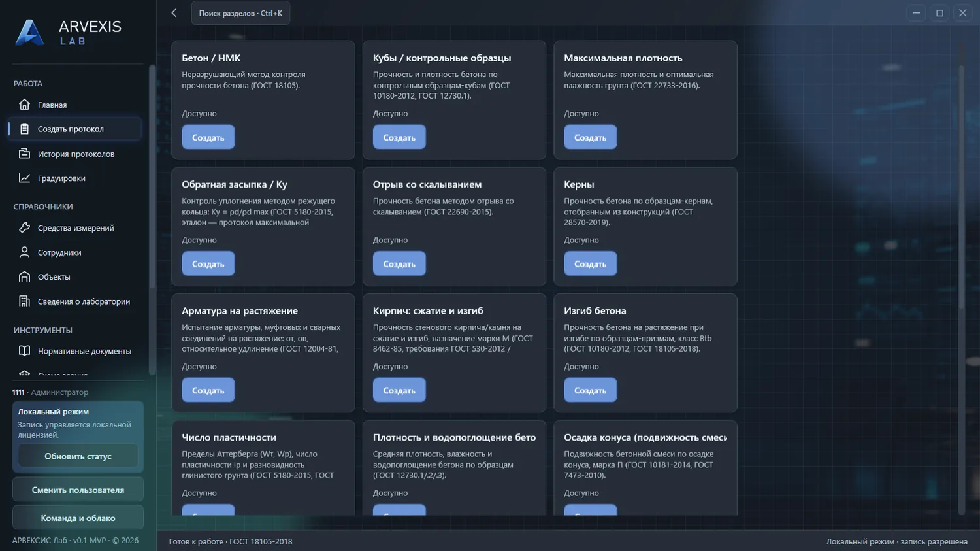Click the ARVEXIS Lab logo icon
This screenshot has height=551, width=980.
click(29, 33)
